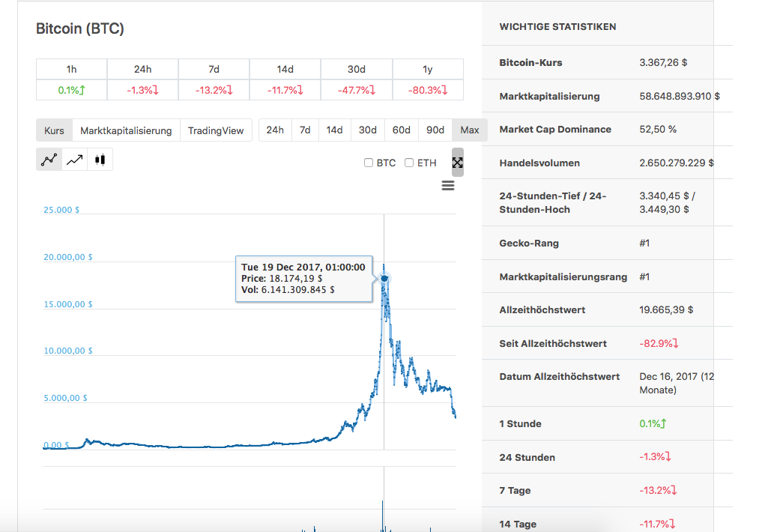Select the 30d chart range
The width and height of the screenshot is (771, 532).
tap(367, 130)
